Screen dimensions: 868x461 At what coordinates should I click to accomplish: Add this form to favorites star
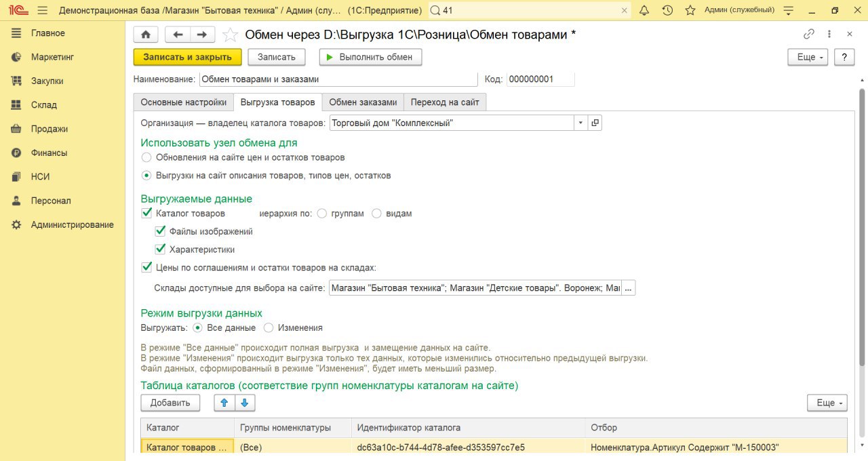pyautogui.click(x=231, y=35)
